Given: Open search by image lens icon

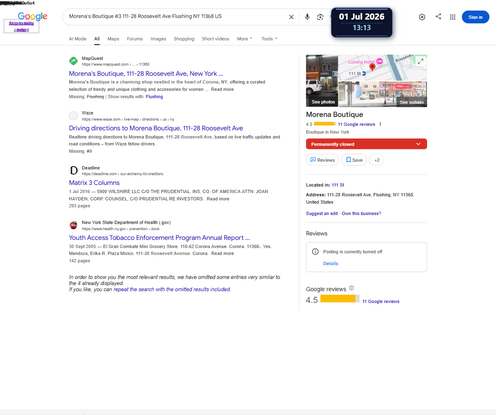Looking at the screenshot, I should point(320,17).
